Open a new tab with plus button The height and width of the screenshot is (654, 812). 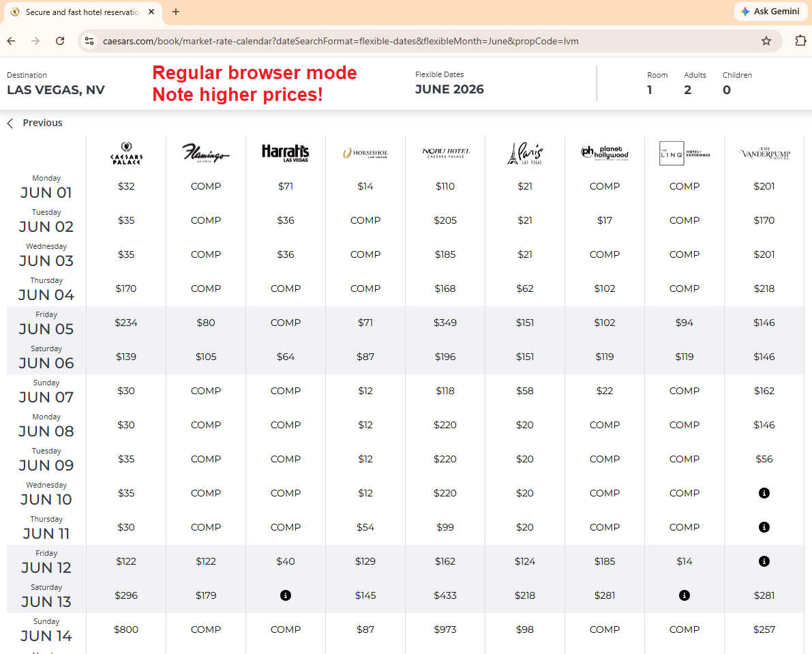(x=176, y=12)
